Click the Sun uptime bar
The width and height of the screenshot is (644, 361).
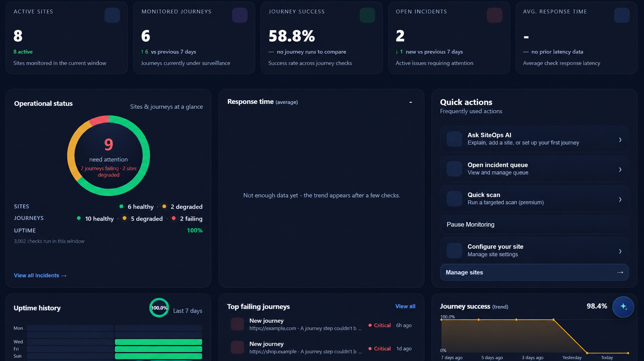pos(158,356)
